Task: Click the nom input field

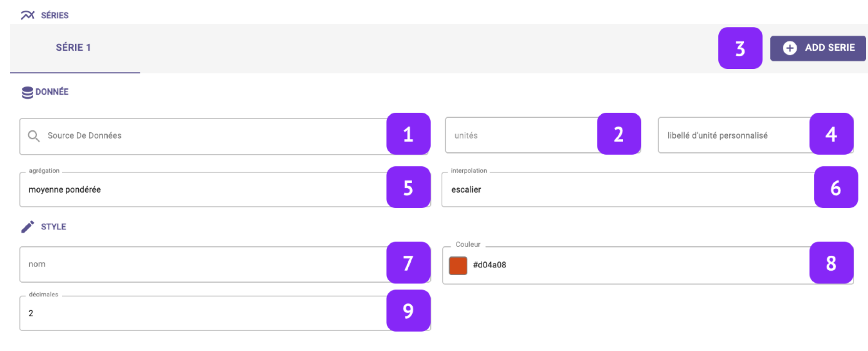Action: pyautogui.click(x=203, y=264)
